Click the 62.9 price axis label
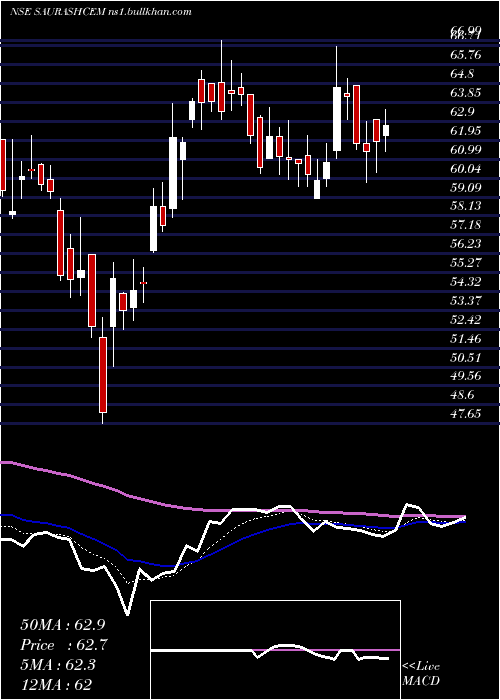 [463, 112]
